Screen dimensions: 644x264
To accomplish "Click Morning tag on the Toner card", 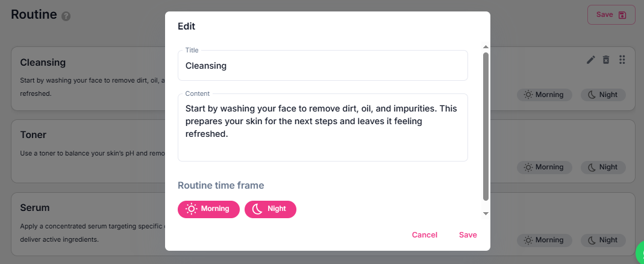I will pos(544,167).
